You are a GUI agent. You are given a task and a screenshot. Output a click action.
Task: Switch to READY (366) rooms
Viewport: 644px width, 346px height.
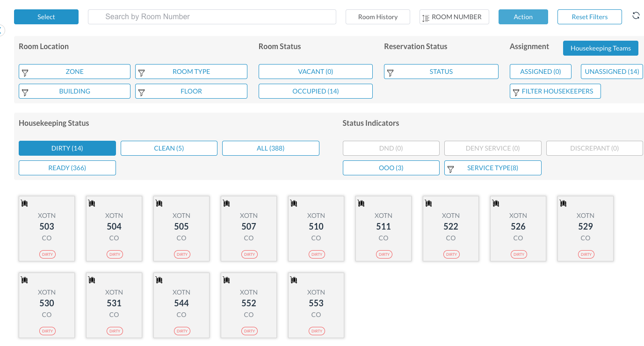click(x=67, y=168)
